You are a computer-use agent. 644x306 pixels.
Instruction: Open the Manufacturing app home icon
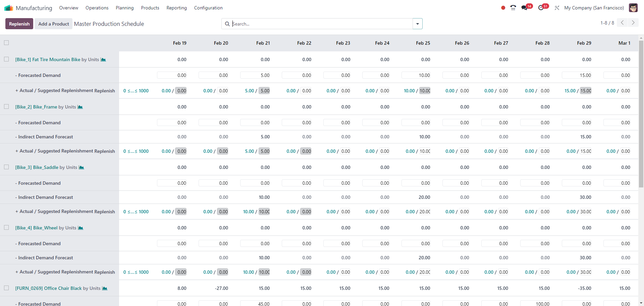[9, 8]
